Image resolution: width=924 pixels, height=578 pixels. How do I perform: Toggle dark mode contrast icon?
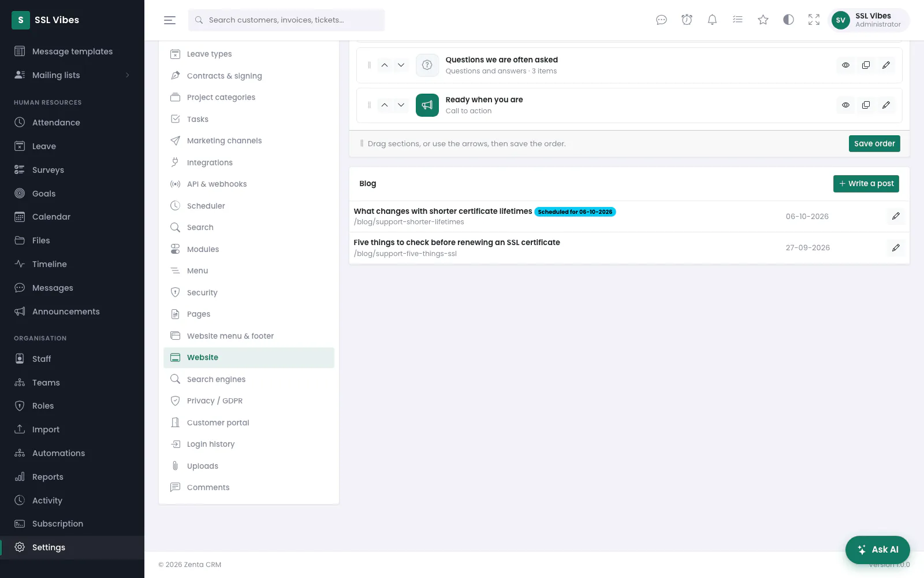point(788,20)
